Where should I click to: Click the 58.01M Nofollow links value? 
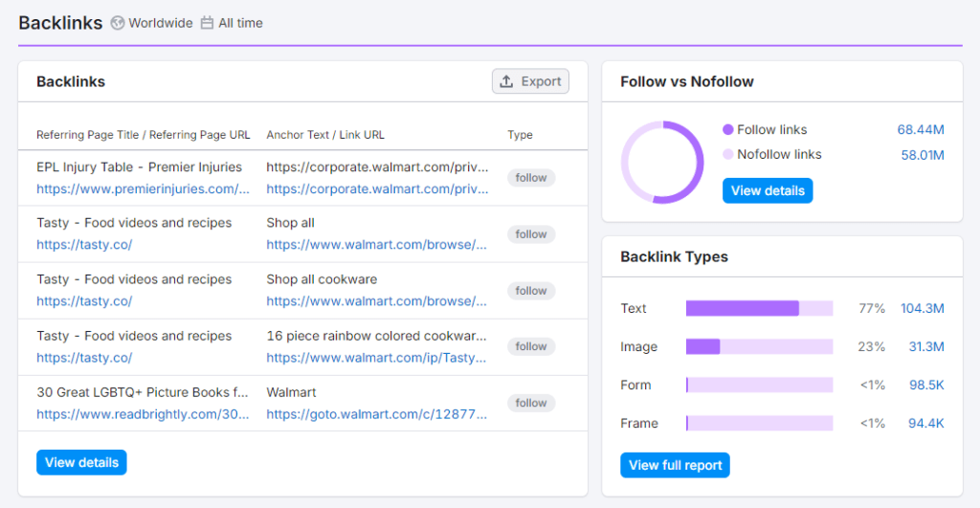[x=923, y=155]
